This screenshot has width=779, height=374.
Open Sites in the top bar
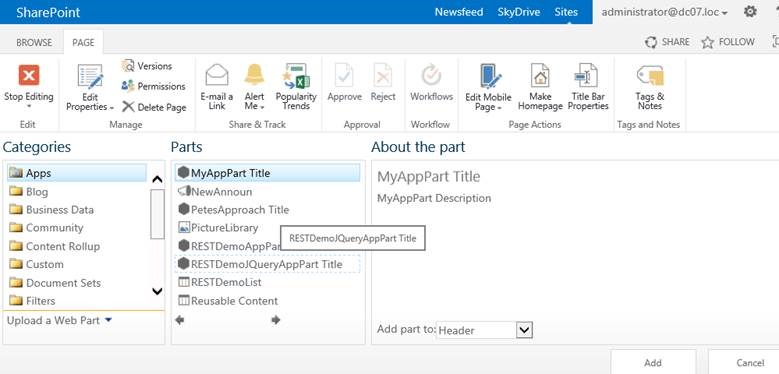pyautogui.click(x=566, y=12)
